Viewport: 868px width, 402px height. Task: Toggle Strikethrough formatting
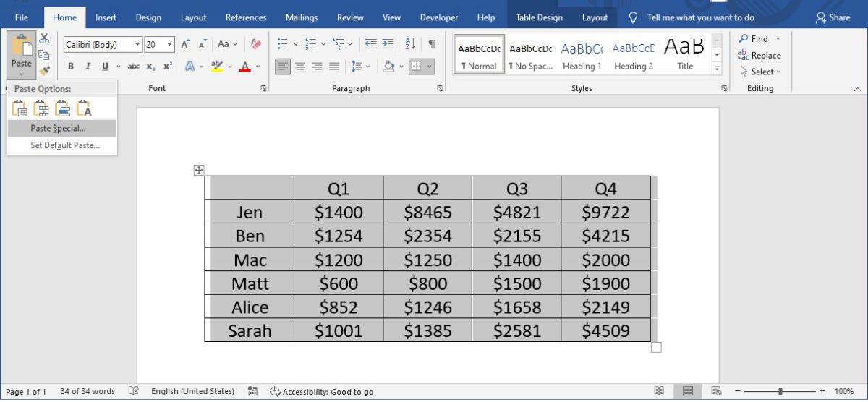[x=134, y=67]
